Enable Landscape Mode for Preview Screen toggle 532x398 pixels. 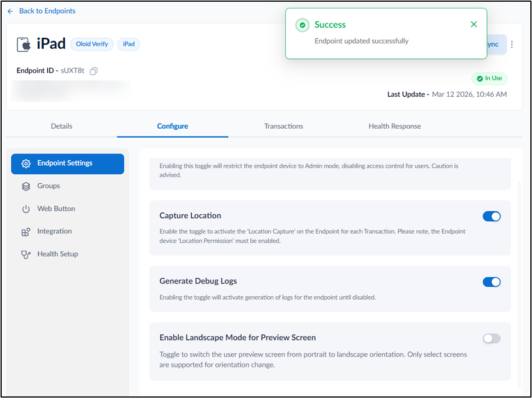click(x=492, y=338)
